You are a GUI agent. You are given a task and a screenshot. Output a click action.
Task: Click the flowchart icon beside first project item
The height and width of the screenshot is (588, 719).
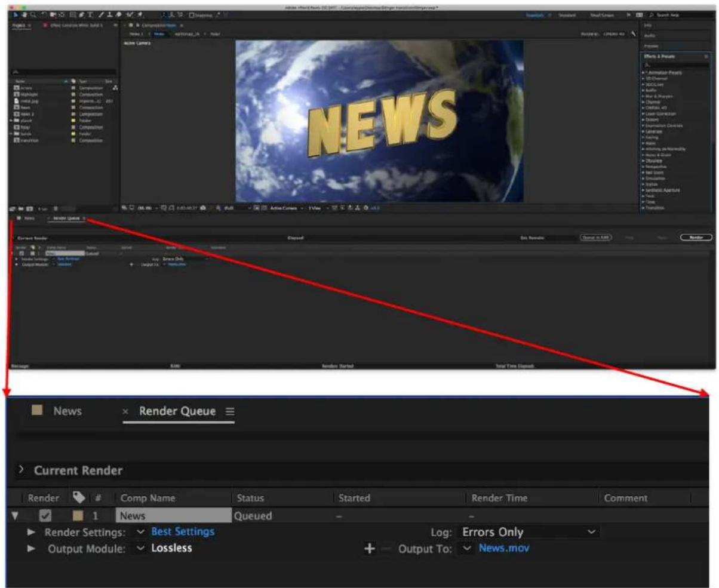point(115,88)
